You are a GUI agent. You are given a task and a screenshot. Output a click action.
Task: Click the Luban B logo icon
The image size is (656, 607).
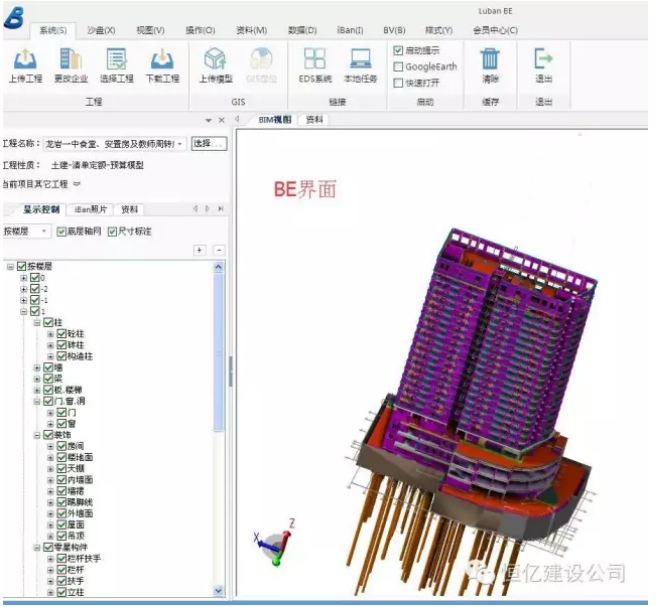14,18
